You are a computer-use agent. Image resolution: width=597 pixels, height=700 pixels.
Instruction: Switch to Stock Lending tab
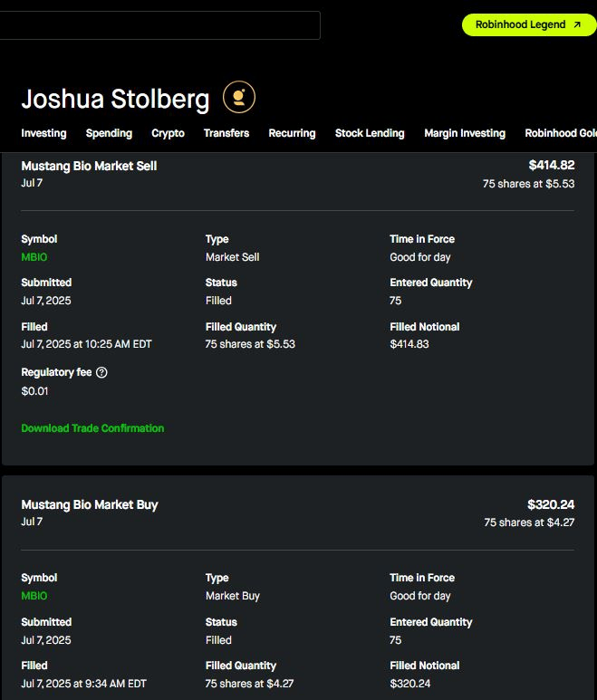(370, 133)
